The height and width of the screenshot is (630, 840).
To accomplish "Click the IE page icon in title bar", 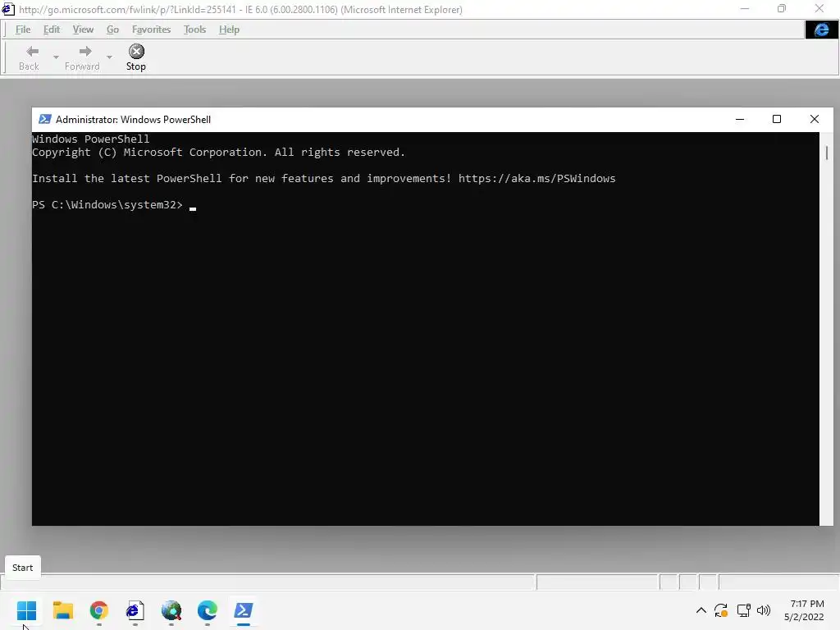I will click(8, 9).
